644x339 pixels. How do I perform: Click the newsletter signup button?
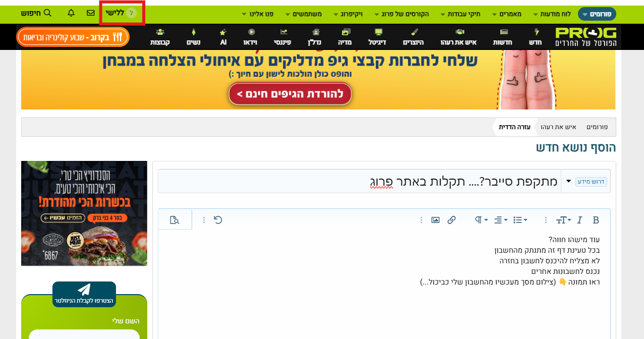pyautogui.click(x=84, y=294)
